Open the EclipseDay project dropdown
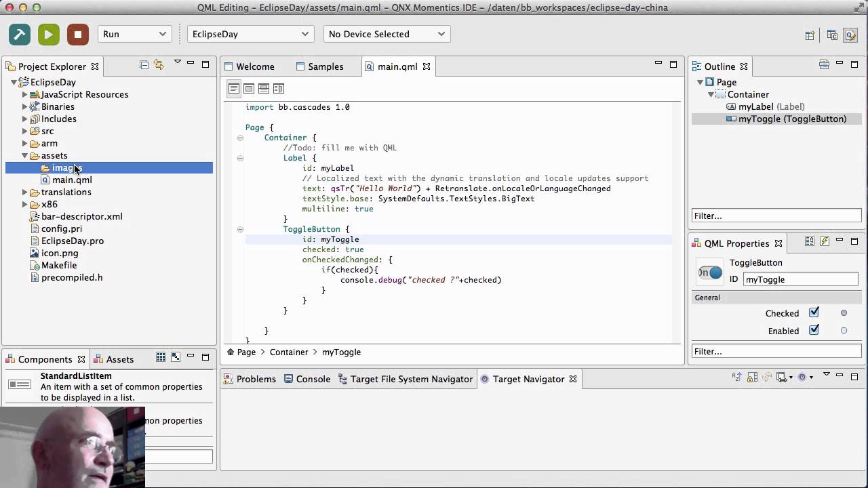Viewport: 868px width, 488px height. click(250, 34)
